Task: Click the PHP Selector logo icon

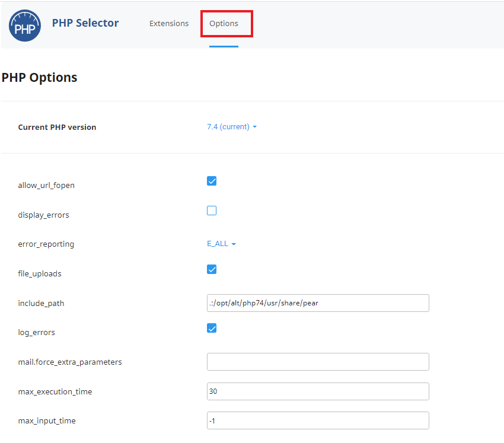Action: point(25,26)
